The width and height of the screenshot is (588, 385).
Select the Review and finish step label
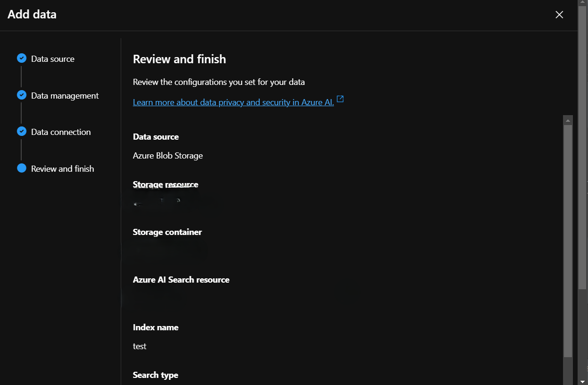pyautogui.click(x=63, y=169)
